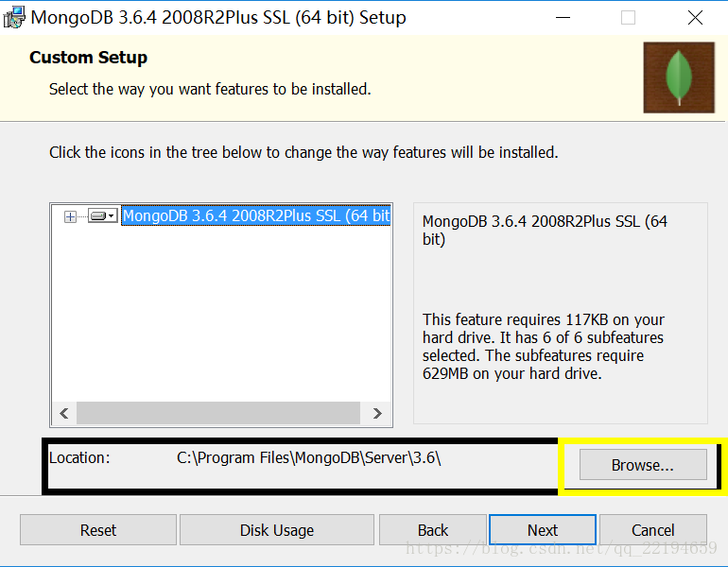
Task: Click the MongoDB leaf logo
Action: click(679, 77)
